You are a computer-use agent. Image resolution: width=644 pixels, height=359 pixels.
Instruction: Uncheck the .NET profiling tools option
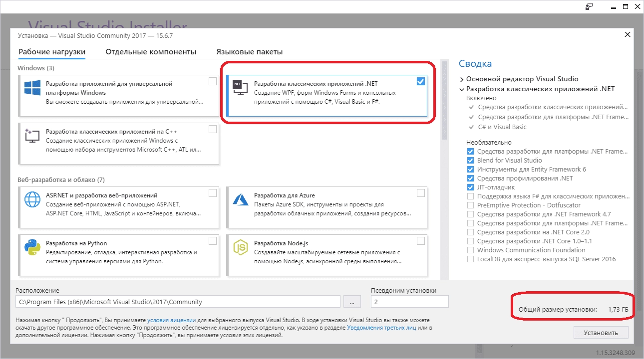[x=470, y=179]
